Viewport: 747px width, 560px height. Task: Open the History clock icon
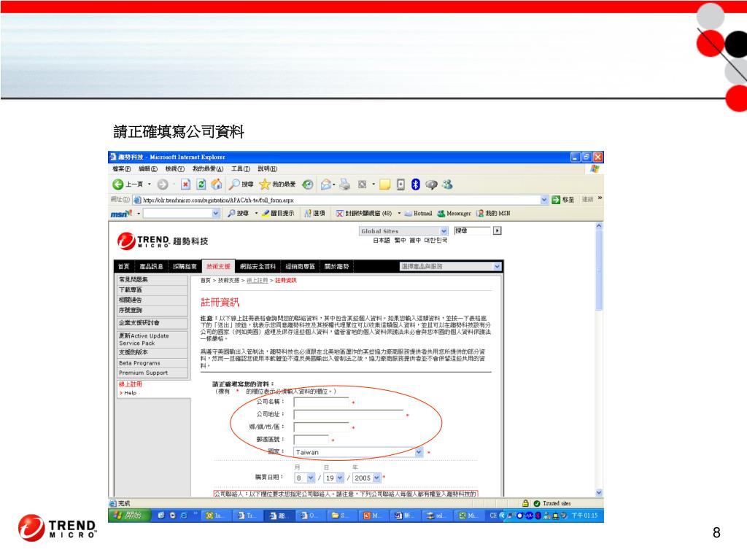tap(308, 184)
